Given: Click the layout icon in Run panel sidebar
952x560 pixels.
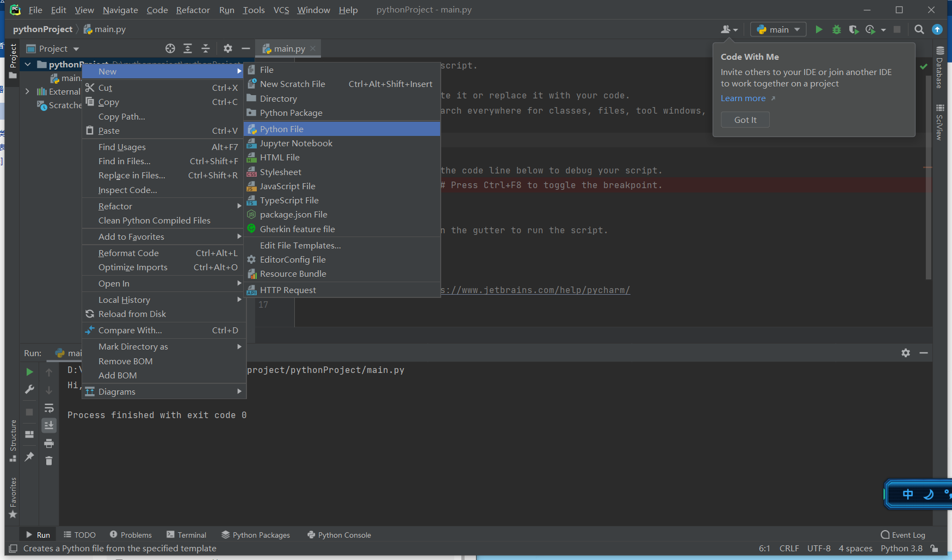Looking at the screenshot, I should click(29, 434).
